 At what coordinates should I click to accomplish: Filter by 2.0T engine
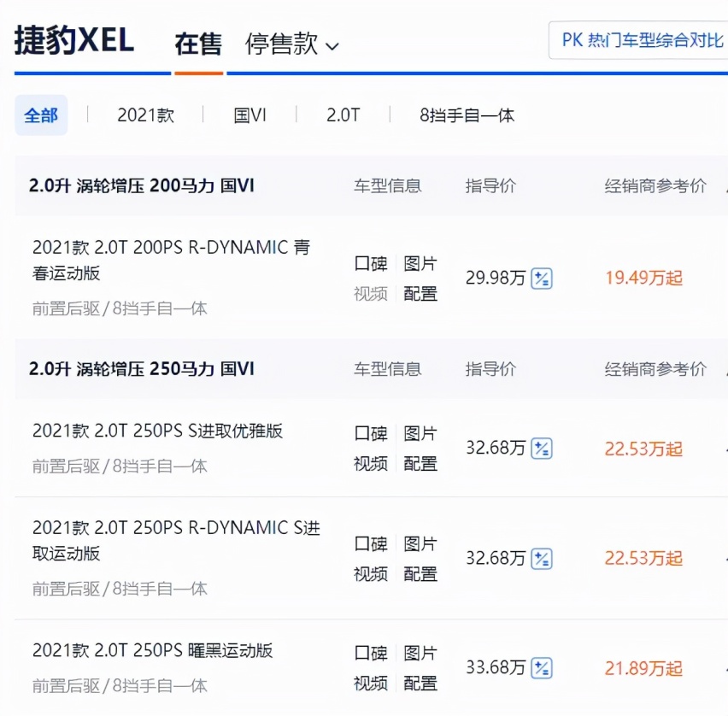pyautogui.click(x=343, y=115)
